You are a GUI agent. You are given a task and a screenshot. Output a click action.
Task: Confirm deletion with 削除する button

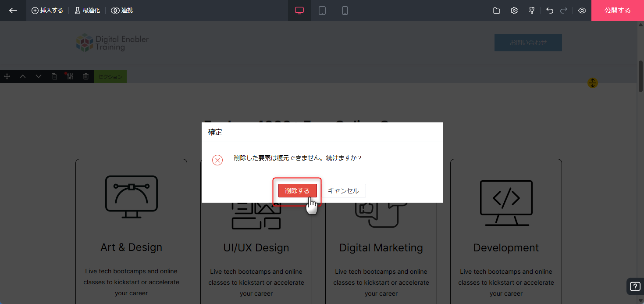(x=297, y=191)
